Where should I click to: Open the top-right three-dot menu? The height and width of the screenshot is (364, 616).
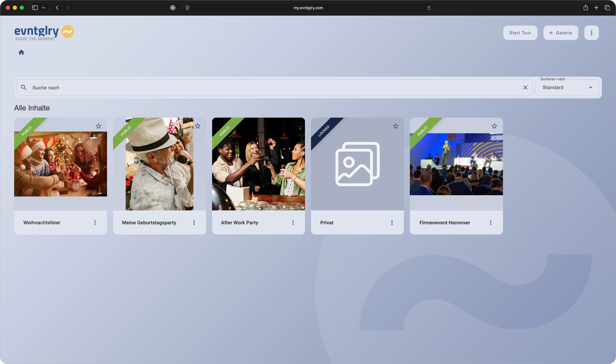pyautogui.click(x=591, y=33)
